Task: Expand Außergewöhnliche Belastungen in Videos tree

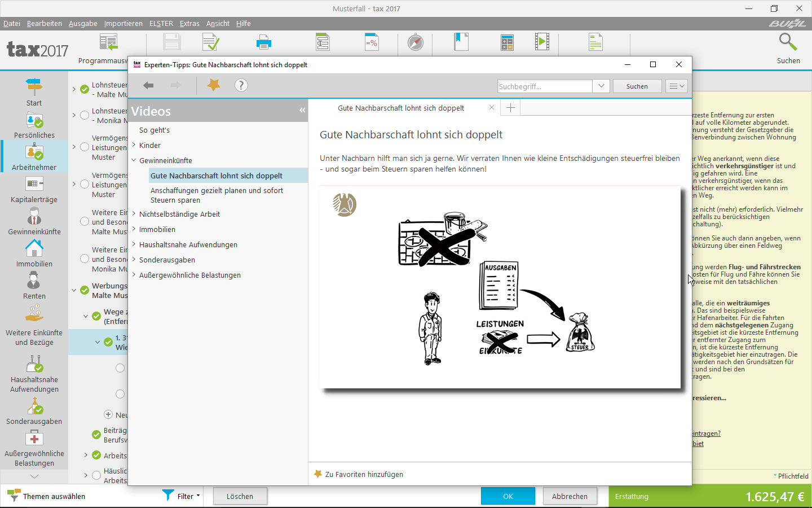Action: click(x=134, y=275)
